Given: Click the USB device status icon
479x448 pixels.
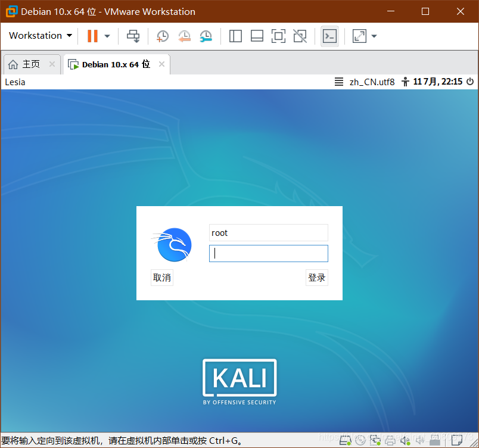Looking at the screenshot, I should point(435,440).
